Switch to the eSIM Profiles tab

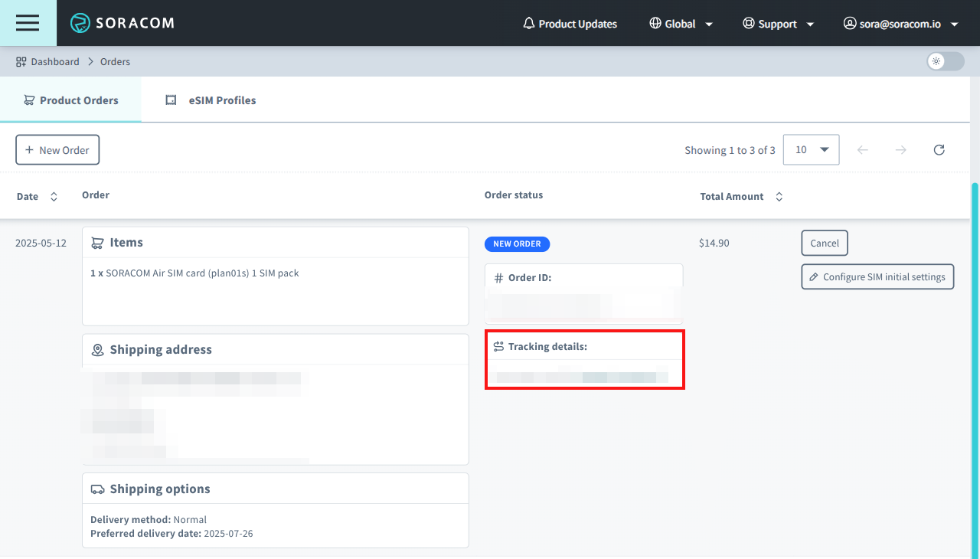(x=210, y=100)
